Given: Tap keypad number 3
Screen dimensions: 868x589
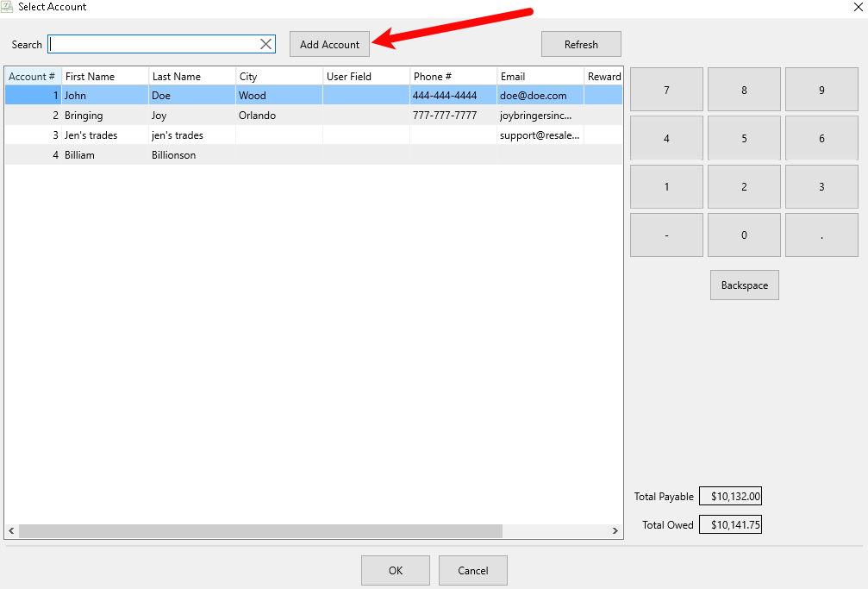Looking at the screenshot, I should coord(821,187).
